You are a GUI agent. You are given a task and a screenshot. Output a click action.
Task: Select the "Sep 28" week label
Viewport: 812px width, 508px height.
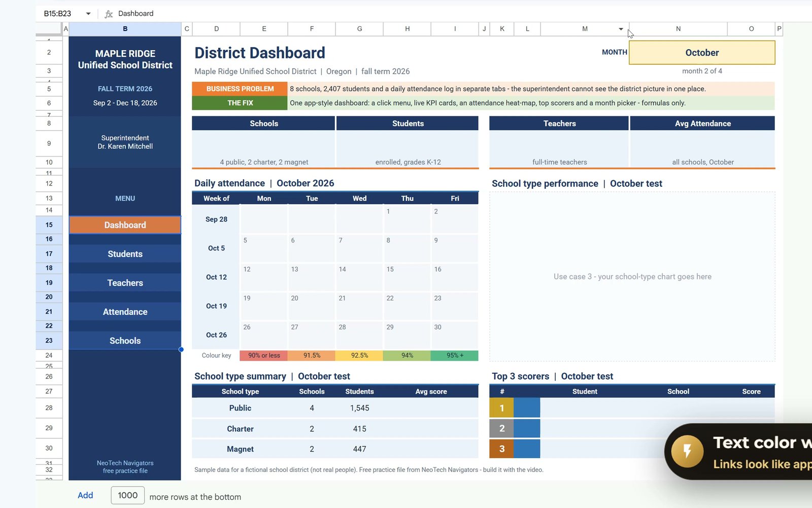click(x=216, y=219)
